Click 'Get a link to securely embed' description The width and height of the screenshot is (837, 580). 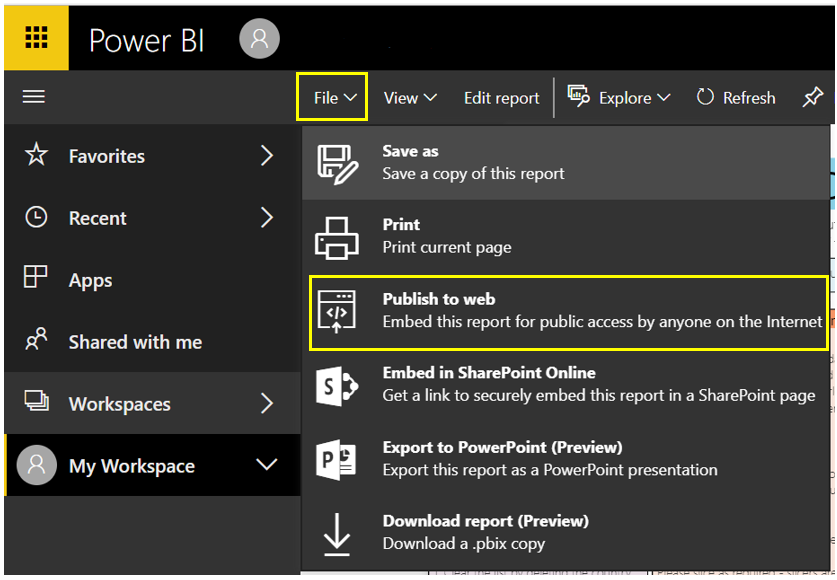pos(599,395)
